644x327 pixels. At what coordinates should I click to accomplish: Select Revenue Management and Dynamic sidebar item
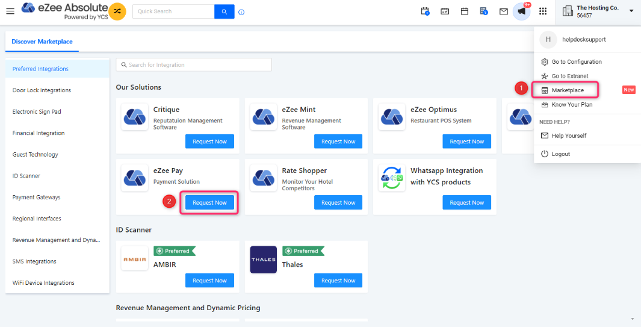[58, 240]
